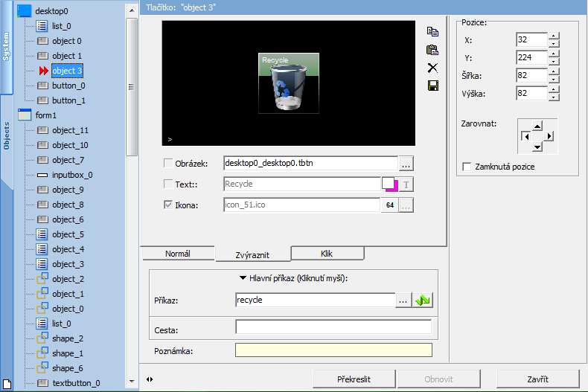This screenshot has height=392, width=588.
Task: Select object_11 under form1
Action: coord(70,130)
